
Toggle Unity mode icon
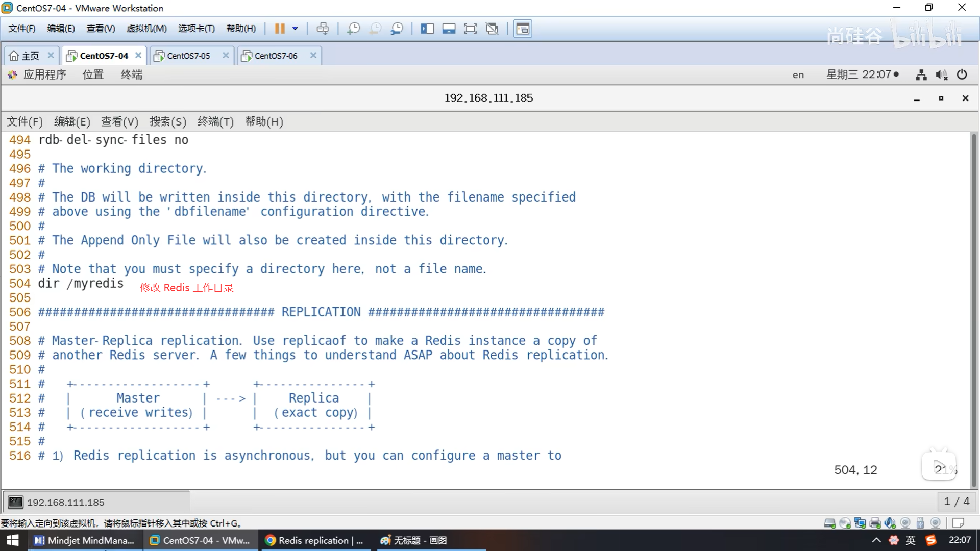click(492, 29)
